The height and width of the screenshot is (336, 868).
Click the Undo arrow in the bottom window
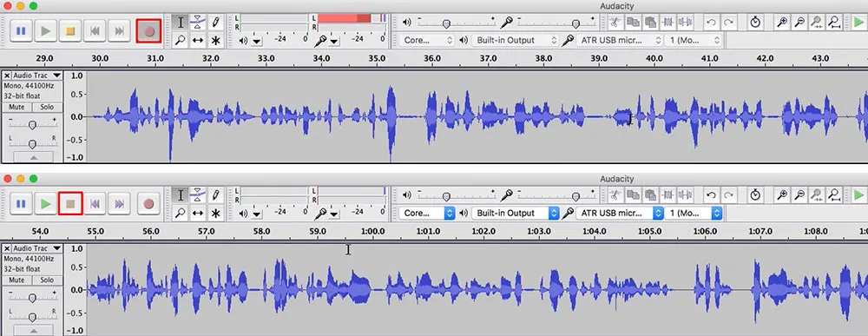(x=712, y=195)
